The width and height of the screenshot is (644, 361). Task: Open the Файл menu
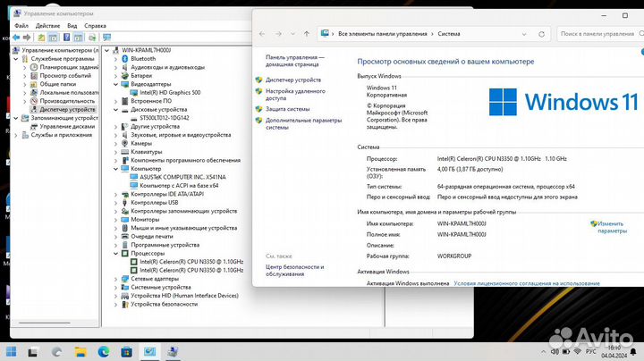(x=21, y=25)
